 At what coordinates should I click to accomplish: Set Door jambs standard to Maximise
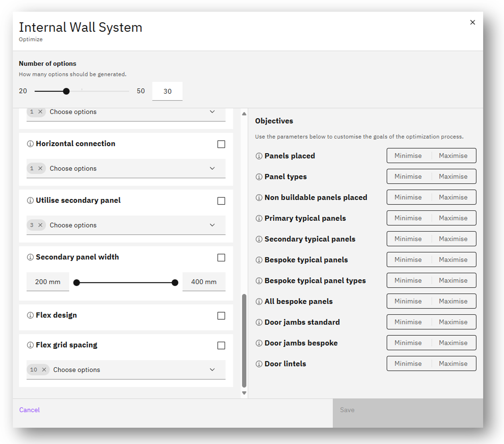453,322
